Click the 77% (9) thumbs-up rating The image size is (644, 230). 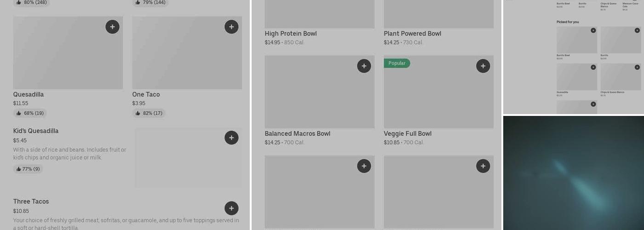click(x=28, y=169)
